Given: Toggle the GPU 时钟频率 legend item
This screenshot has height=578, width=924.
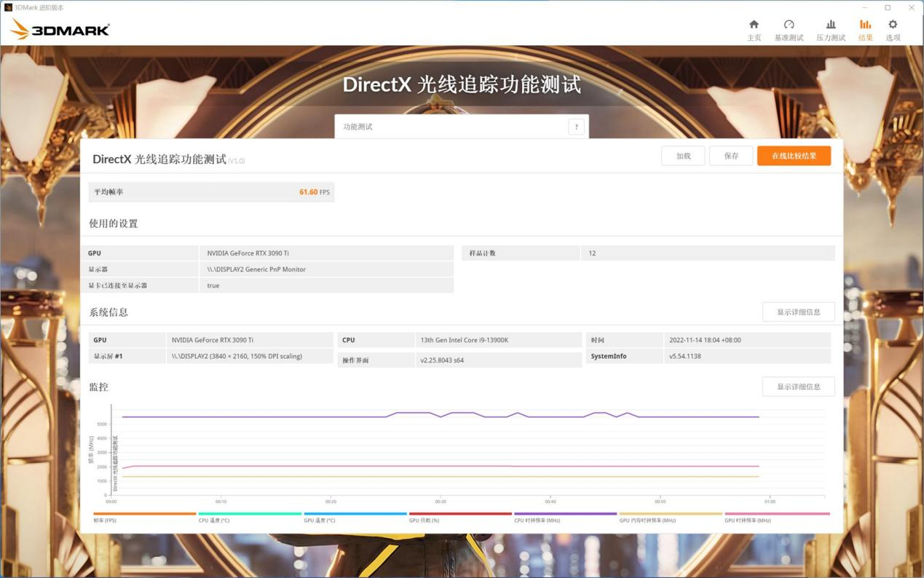Looking at the screenshot, I should point(777,518).
